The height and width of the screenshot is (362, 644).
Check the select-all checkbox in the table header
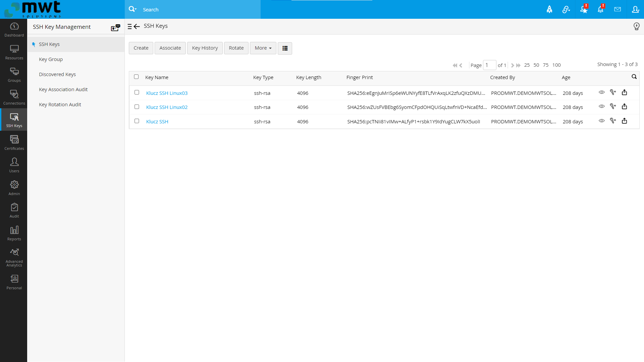click(x=136, y=77)
